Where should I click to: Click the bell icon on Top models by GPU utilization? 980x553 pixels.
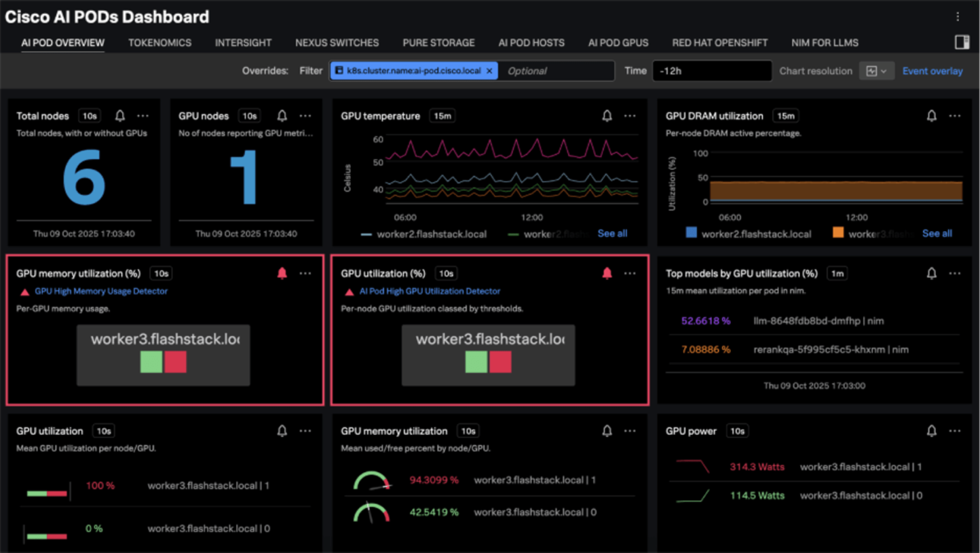click(x=932, y=273)
